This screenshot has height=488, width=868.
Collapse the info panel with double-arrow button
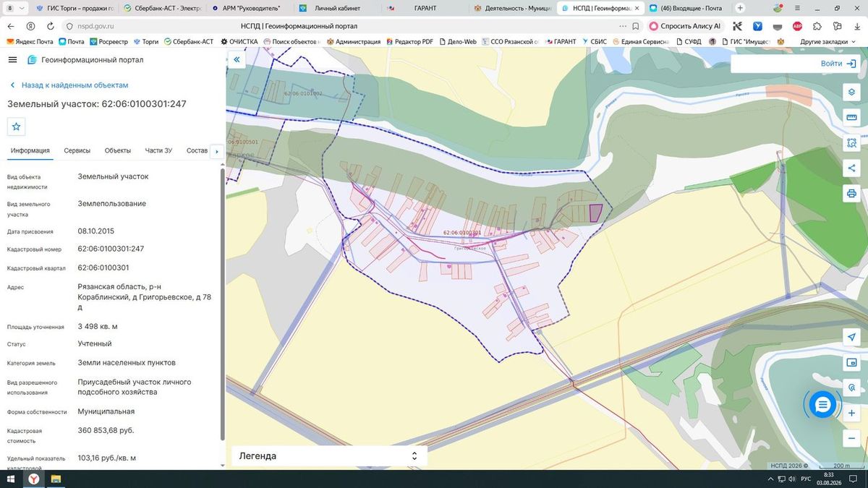pos(236,61)
